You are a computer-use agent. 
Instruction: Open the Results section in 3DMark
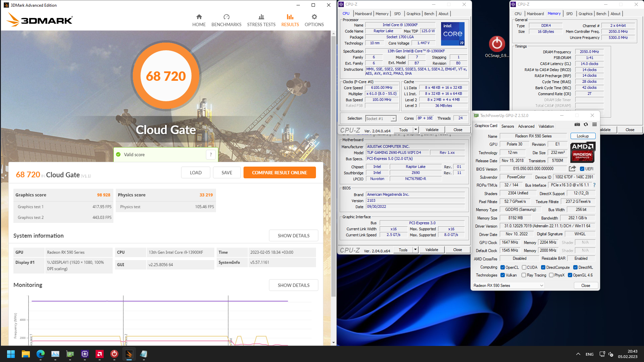click(290, 20)
